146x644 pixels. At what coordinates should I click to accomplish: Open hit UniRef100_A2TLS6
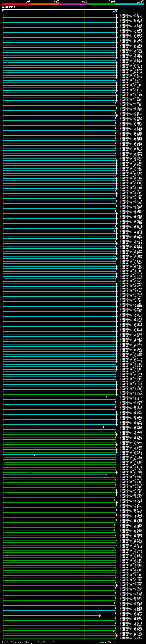131,474
